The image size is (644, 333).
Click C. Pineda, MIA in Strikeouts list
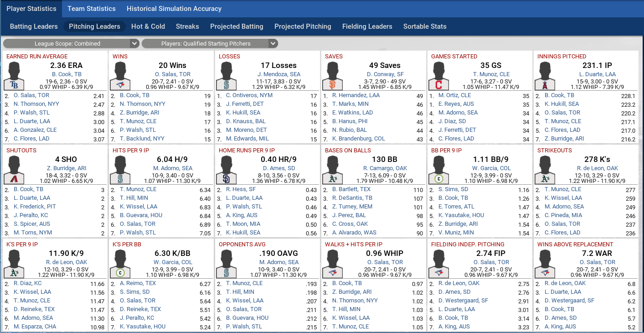click(563, 215)
